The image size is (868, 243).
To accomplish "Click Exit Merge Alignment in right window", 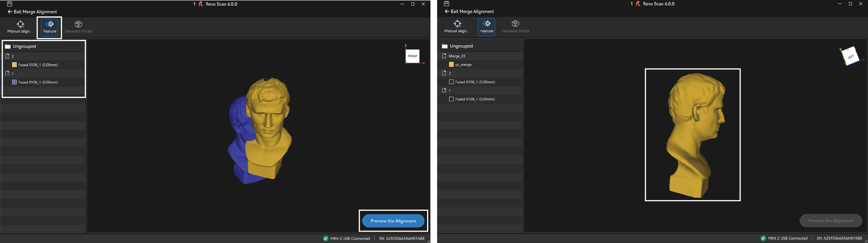I will tap(469, 12).
